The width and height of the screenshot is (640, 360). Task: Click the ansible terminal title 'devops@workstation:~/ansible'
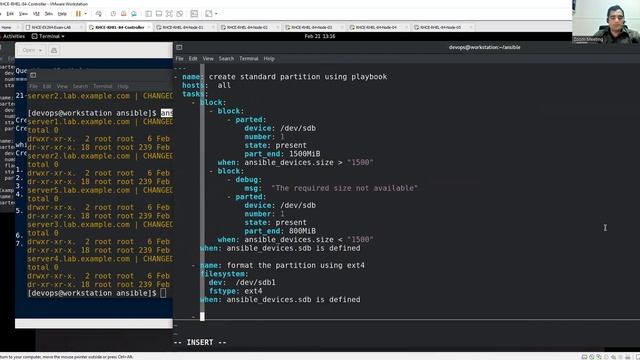(484, 47)
